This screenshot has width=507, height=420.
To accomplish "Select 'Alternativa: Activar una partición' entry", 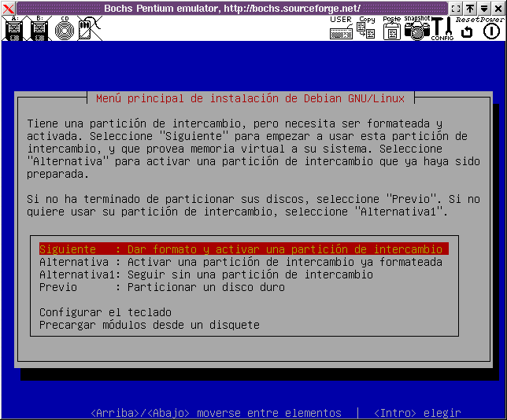I will [240, 262].
